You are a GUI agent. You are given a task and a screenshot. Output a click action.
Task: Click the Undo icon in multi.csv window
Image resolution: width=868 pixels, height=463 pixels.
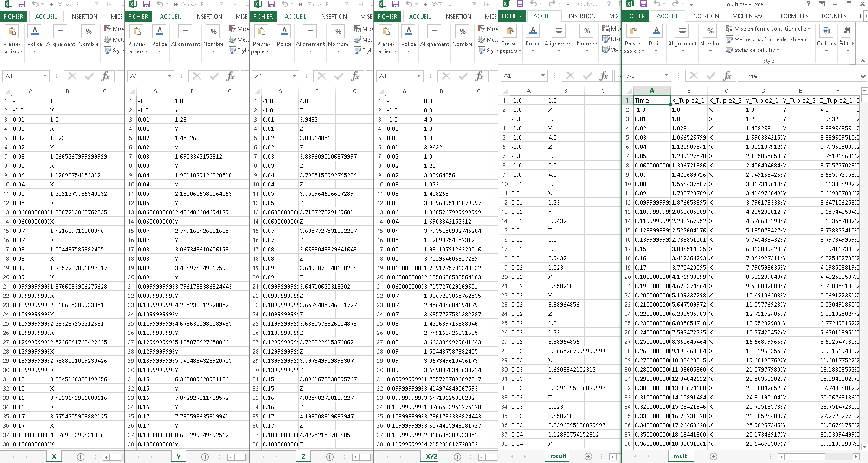658,4
